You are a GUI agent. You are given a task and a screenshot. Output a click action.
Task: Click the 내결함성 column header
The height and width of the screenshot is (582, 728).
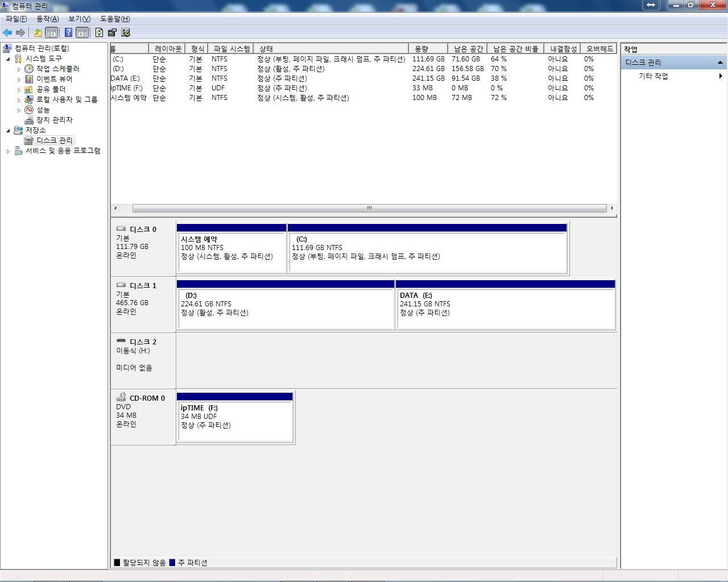[x=563, y=49]
